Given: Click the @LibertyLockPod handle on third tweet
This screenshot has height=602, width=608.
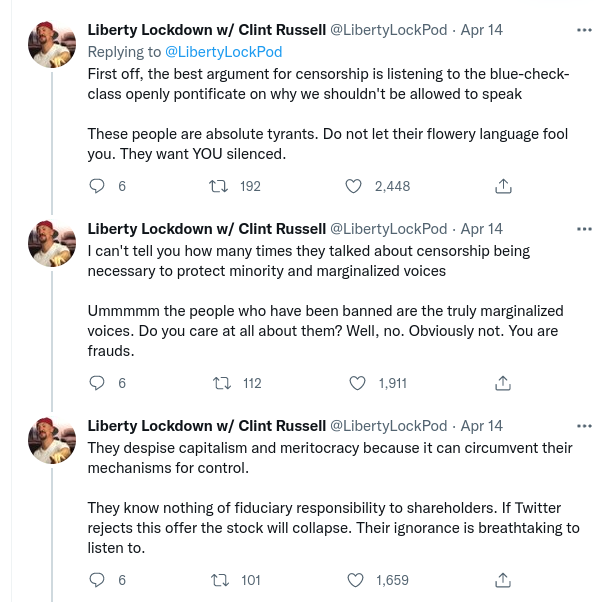Looking at the screenshot, I should tap(388, 425).
